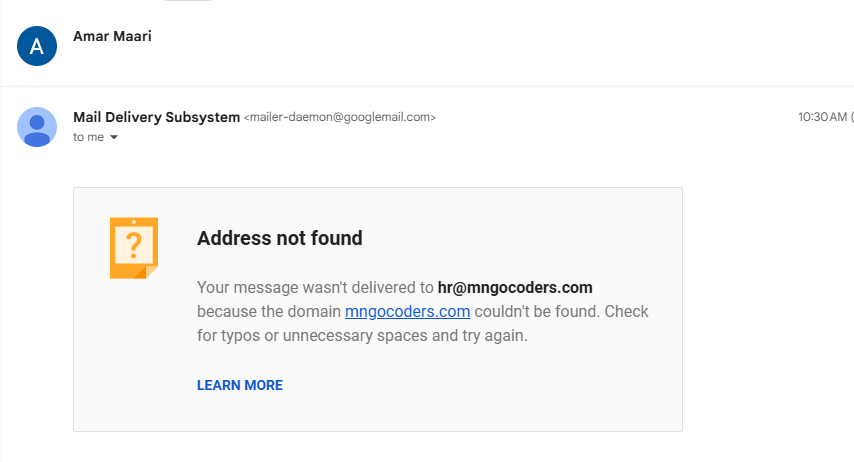The width and height of the screenshot is (854, 462).
Task: Click the orange question mark note icon
Action: pyautogui.click(x=133, y=247)
